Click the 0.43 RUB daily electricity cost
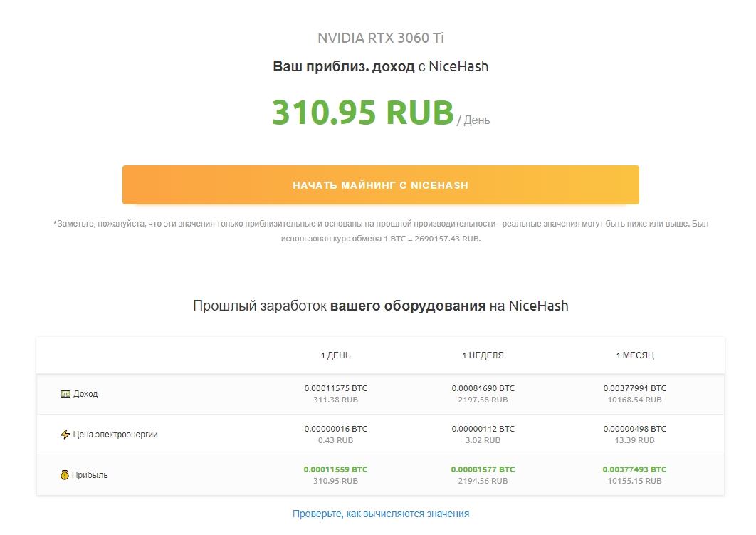 coord(335,440)
